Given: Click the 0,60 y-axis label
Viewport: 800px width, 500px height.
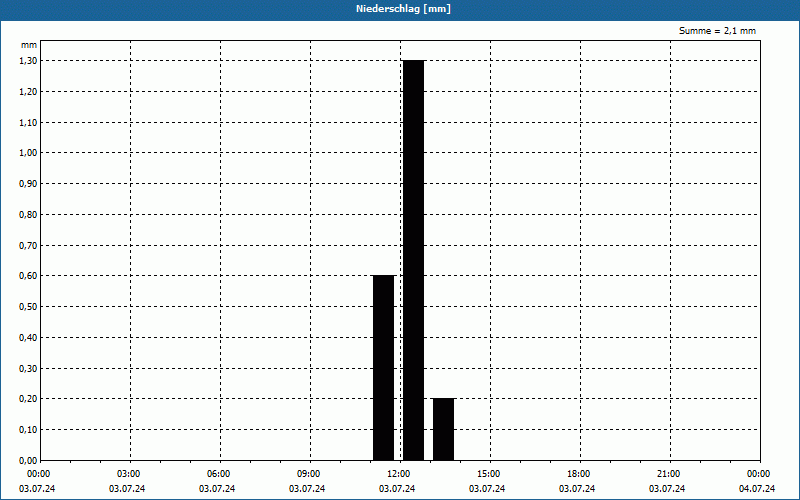Looking at the screenshot, I should pos(28,276).
